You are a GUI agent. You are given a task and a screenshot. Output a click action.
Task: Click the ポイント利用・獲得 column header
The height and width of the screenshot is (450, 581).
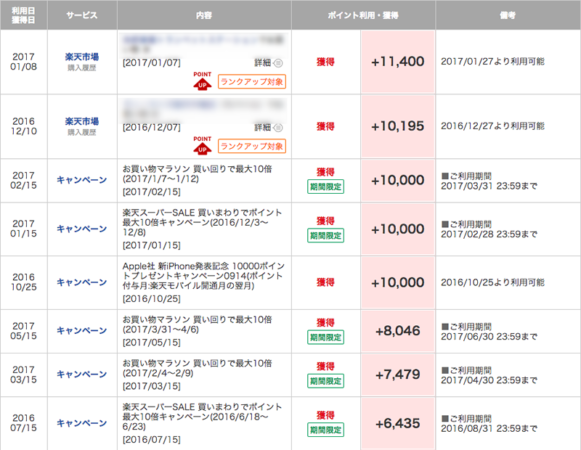[x=363, y=15]
